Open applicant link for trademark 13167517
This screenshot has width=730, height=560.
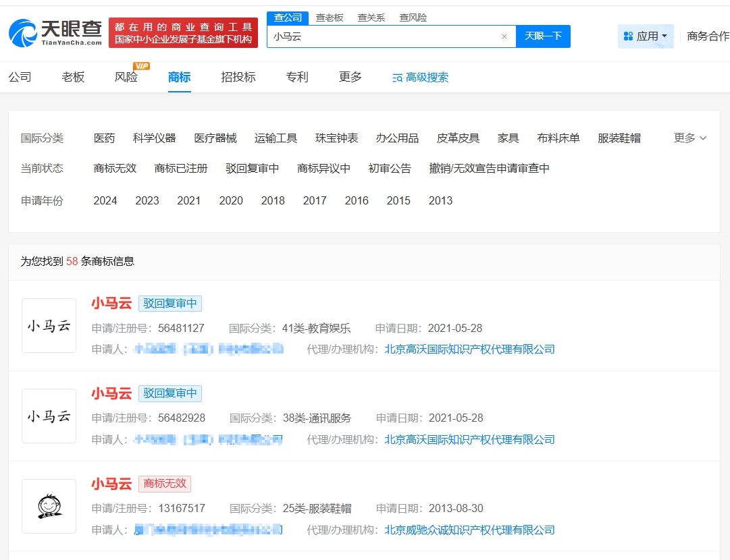[x=208, y=530]
